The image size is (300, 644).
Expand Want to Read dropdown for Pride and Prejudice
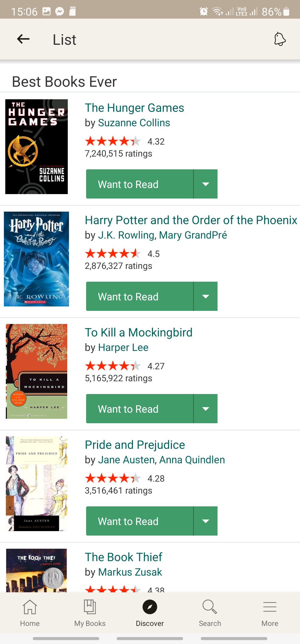pos(205,521)
